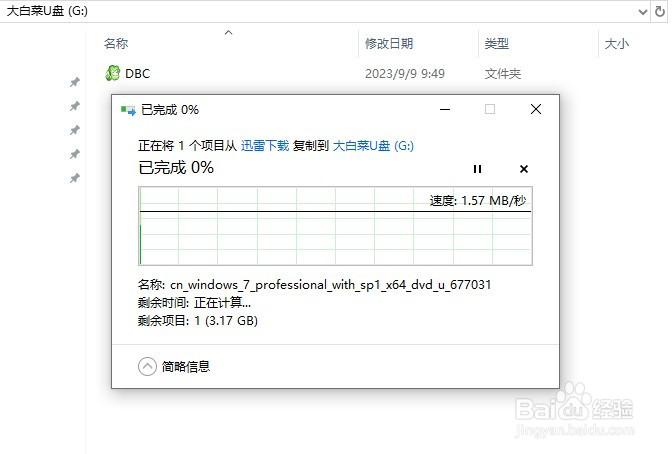This screenshot has height=454, width=672.
Task: Click file name cn_windows_7_professional text
Action: tap(330, 285)
